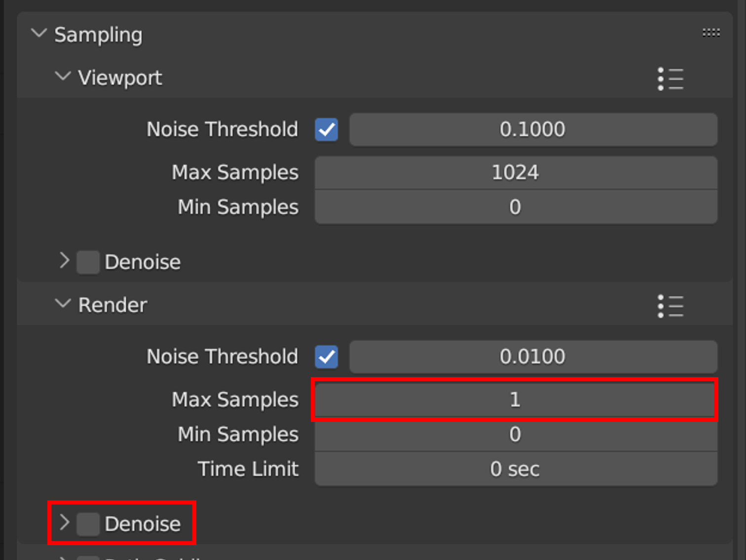Click the Render subpanel label
This screenshot has height=560, width=746.
coord(112,305)
